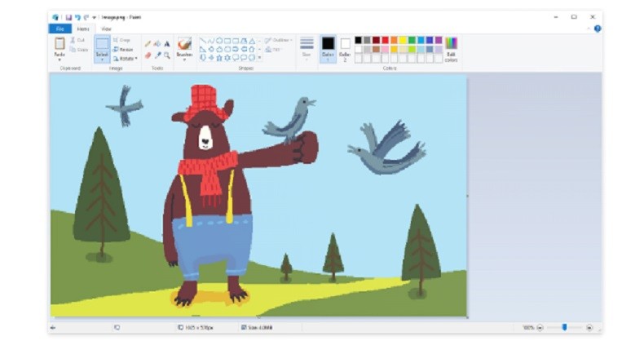
Task: Choose the Text tool
Action: [x=167, y=44]
